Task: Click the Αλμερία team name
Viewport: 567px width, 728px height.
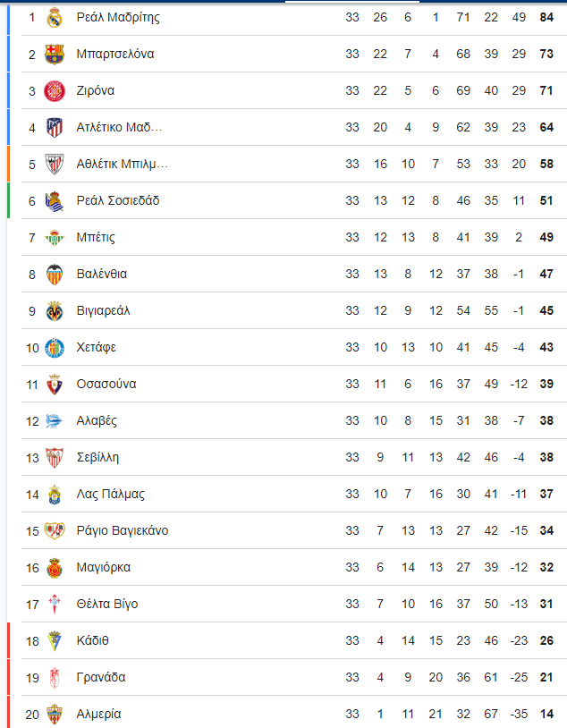Action: point(99,714)
